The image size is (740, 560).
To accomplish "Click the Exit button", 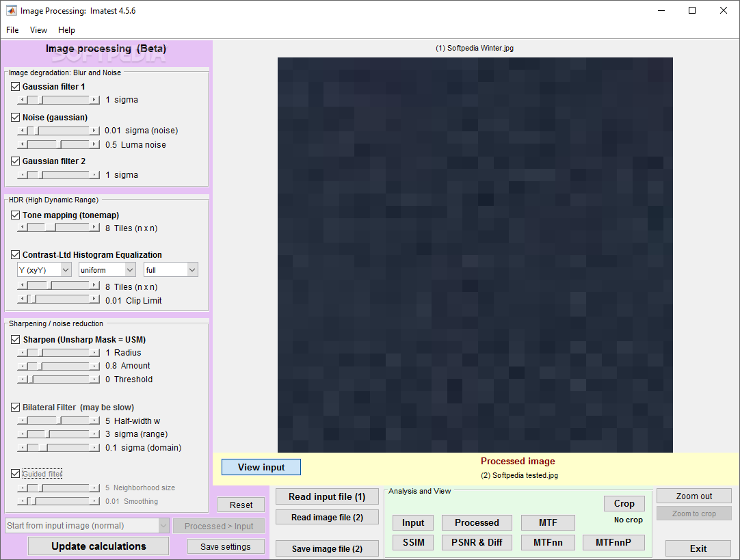I will point(698,548).
